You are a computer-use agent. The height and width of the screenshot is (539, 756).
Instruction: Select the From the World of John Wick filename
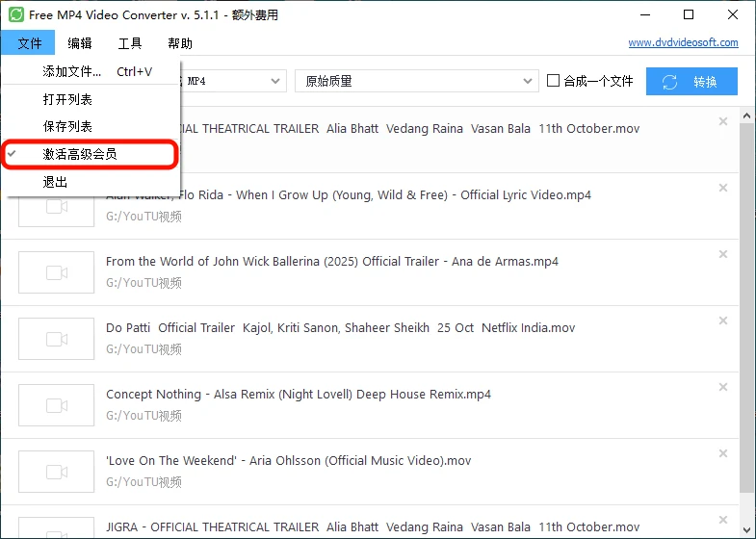coord(331,262)
